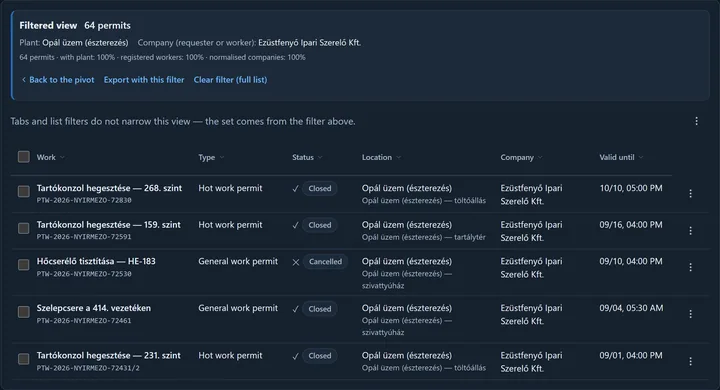Click permit ID PTW-2026-NYIRMEZO-72530
Screen dimensions: 720x390
(84, 274)
